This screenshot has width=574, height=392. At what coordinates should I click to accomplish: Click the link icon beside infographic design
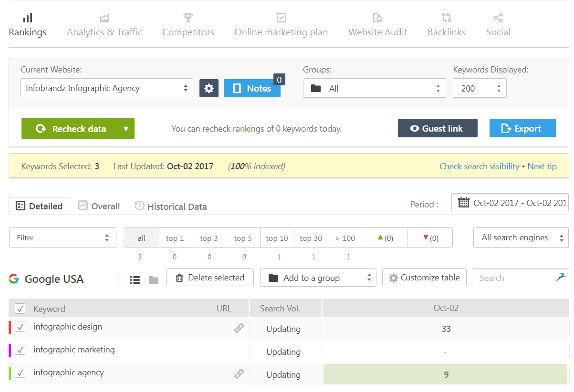239,328
